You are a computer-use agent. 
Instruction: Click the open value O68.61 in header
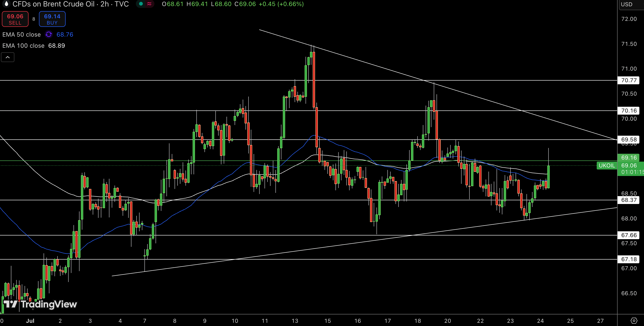point(172,4)
